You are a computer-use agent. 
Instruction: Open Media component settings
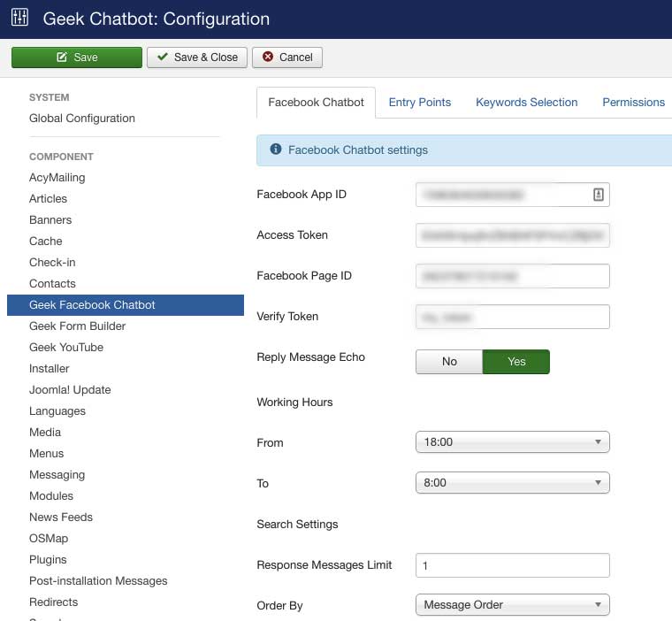click(45, 433)
